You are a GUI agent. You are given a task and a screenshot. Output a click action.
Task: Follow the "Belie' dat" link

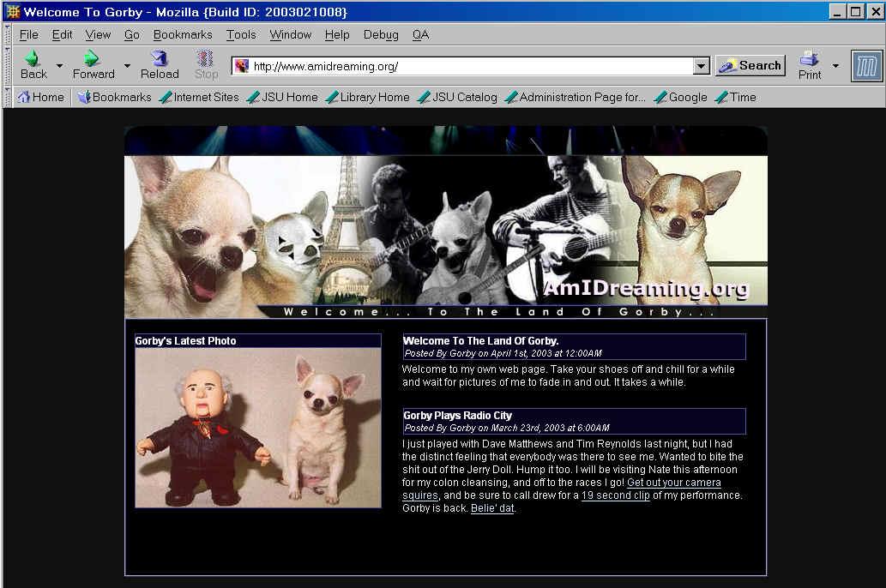click(492, 508)
